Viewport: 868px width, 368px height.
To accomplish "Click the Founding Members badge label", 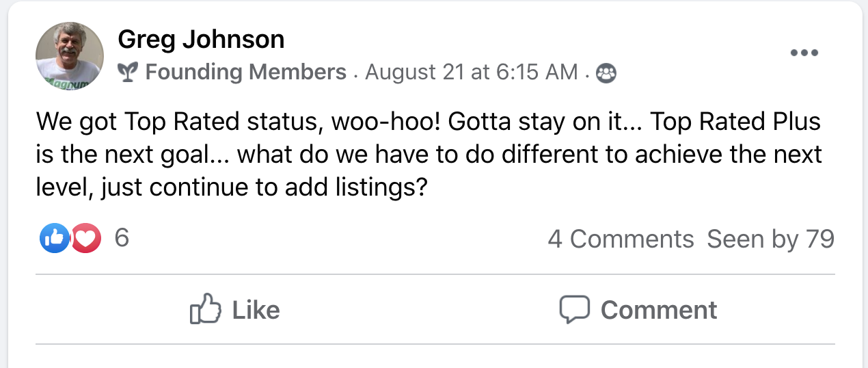I will (x=246, y=73).
